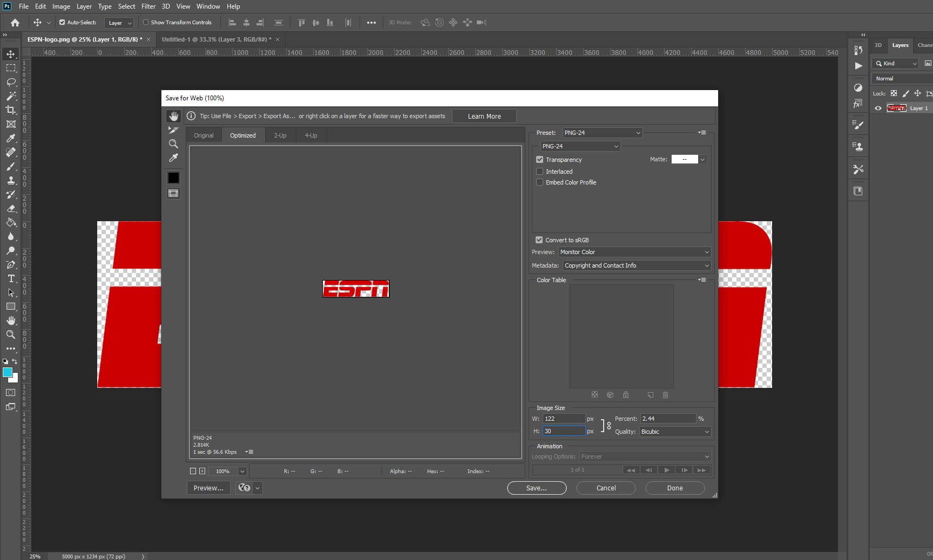Select the Crop tool
Screen dimensions: 933x560
(11, 110)
